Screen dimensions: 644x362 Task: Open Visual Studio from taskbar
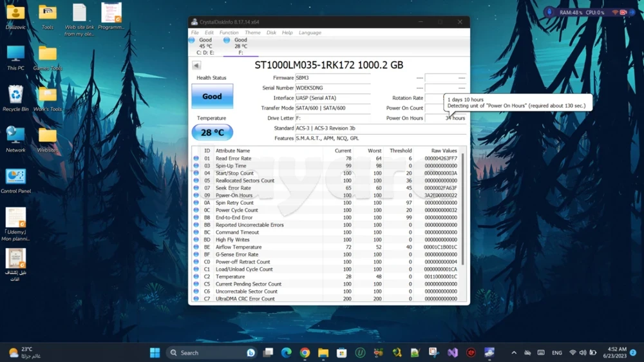(x=453, y=353)
